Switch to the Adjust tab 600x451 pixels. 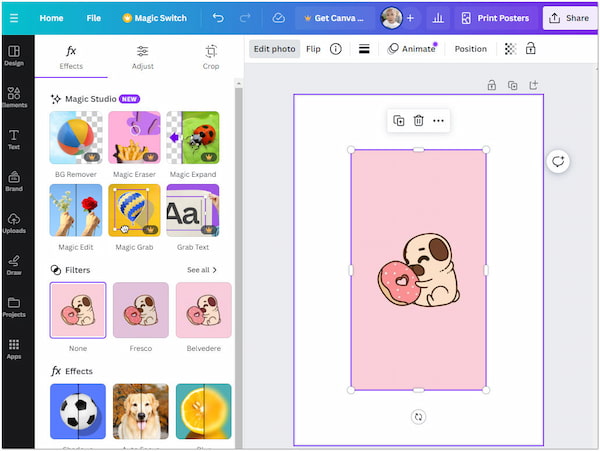(142, 56)
